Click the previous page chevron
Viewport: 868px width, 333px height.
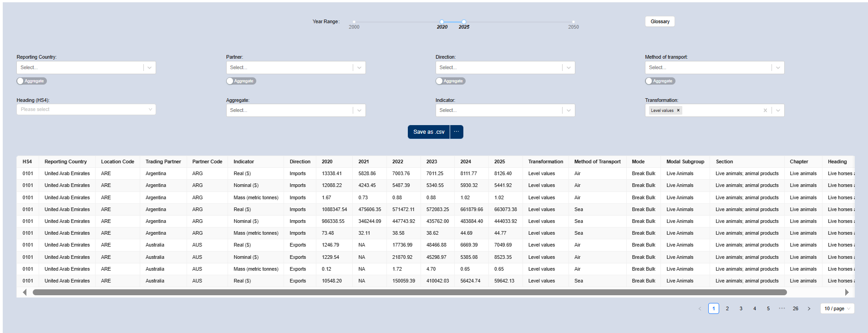700,308
